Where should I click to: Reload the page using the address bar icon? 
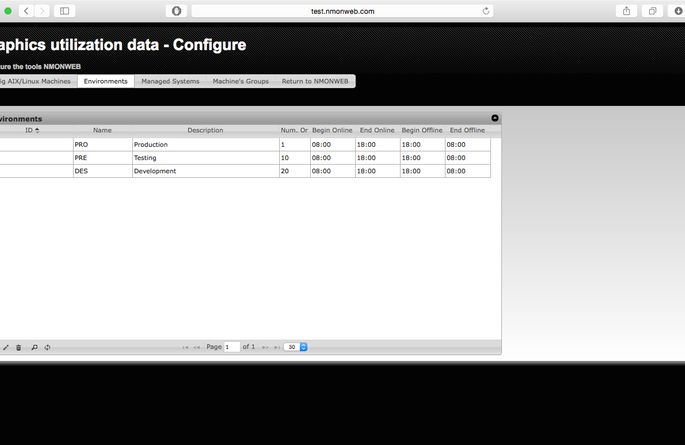point(486,11)
